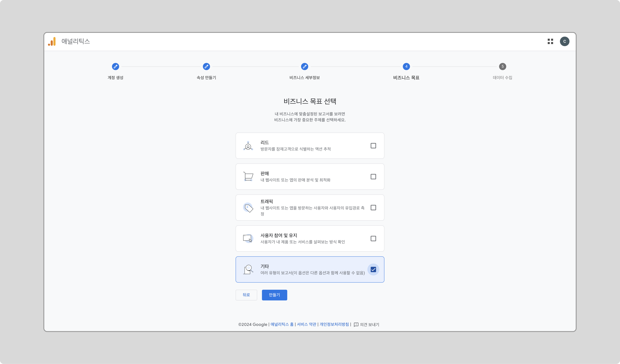Click the 판매 shopping cart icon
The height and width of the screenshot is (364, 620).
click(x=248, y=176)
